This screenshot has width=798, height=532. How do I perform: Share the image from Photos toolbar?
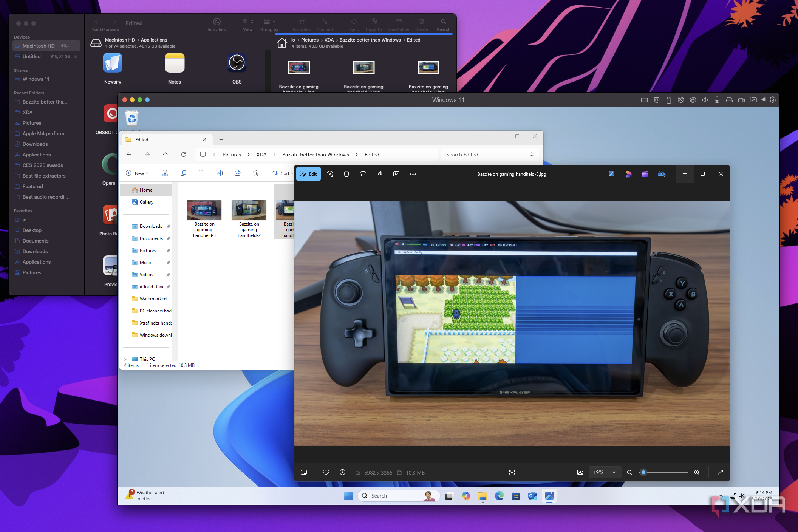pos(380,174)
